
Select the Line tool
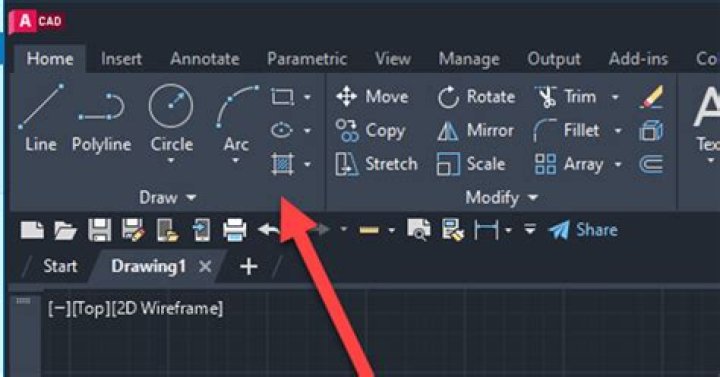pos(40,118)
